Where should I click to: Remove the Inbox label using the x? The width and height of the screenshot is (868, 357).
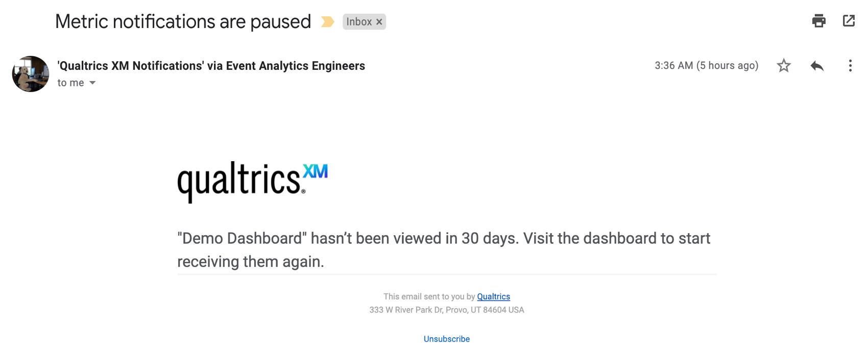[x=379, y=21]
